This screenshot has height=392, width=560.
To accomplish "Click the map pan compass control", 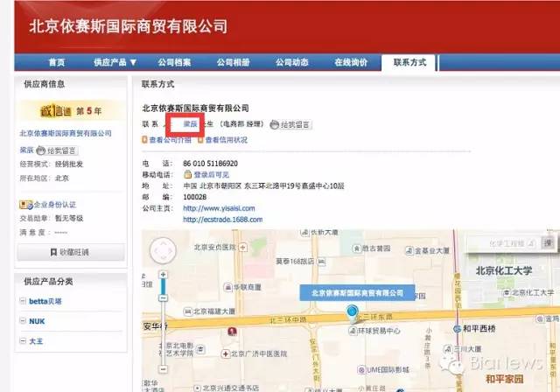I will [x=163, y=250].
